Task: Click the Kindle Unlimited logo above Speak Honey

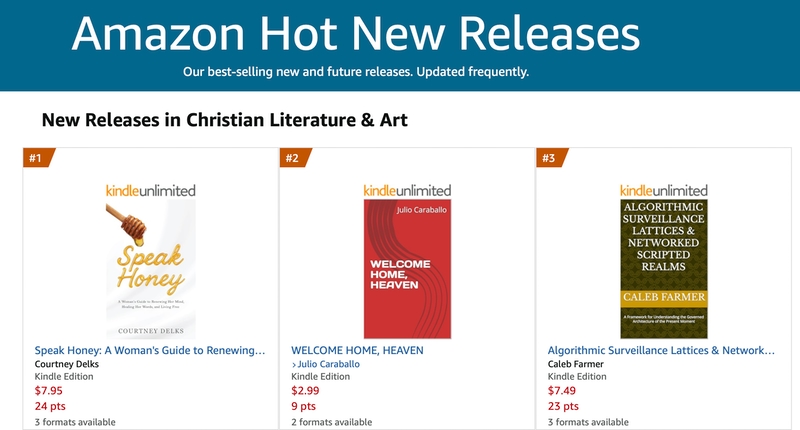Action: 151,190
